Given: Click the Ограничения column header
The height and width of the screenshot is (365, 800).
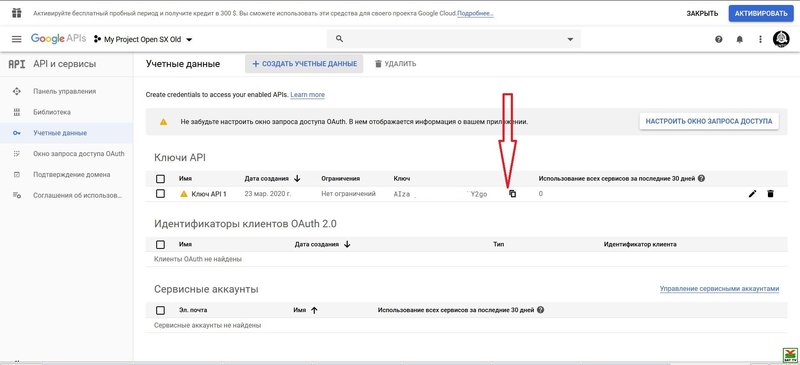Looking at the screenshot, I should (340, 179).
